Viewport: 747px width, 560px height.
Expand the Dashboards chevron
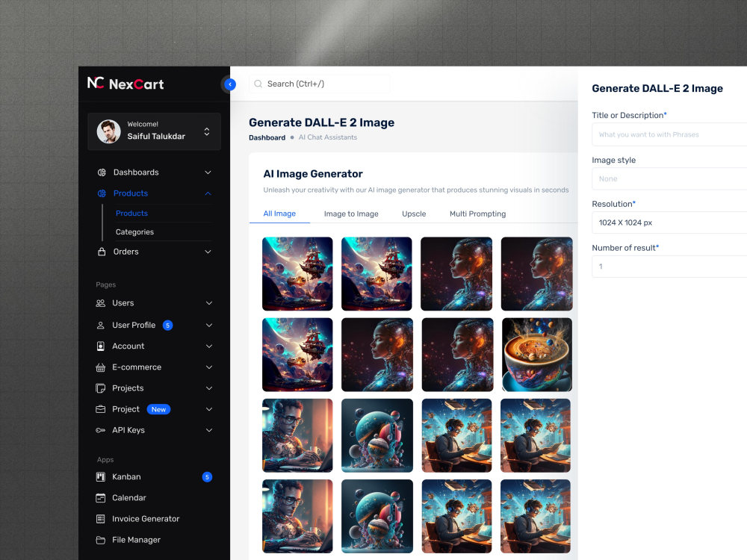click(x=208, y=172)
